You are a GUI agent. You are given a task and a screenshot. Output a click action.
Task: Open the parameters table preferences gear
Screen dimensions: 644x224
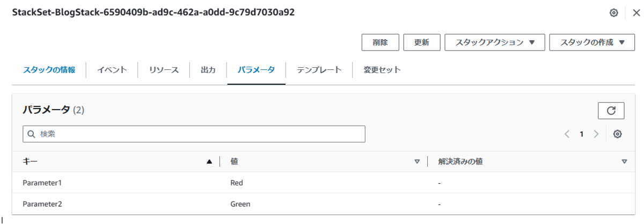(617, 134)
